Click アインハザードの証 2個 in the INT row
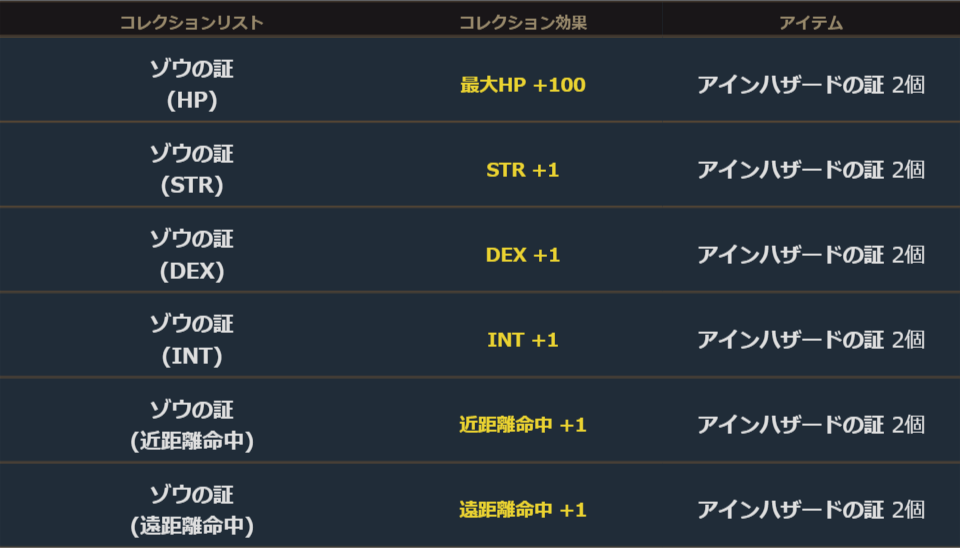The height and width of the screenshot is (548, 960). 810,340
